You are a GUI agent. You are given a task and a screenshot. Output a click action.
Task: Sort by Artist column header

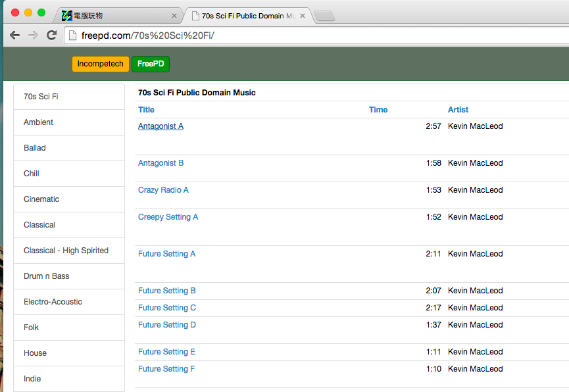pyautogui.click(x=458, y=110)
